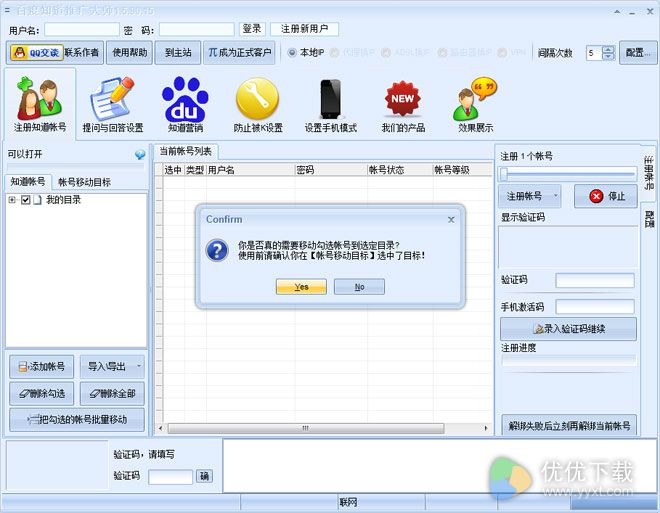Open the 注册知道帐号 module icon
The height and width of the screenshot is (513, 660).
coord(40,104)
